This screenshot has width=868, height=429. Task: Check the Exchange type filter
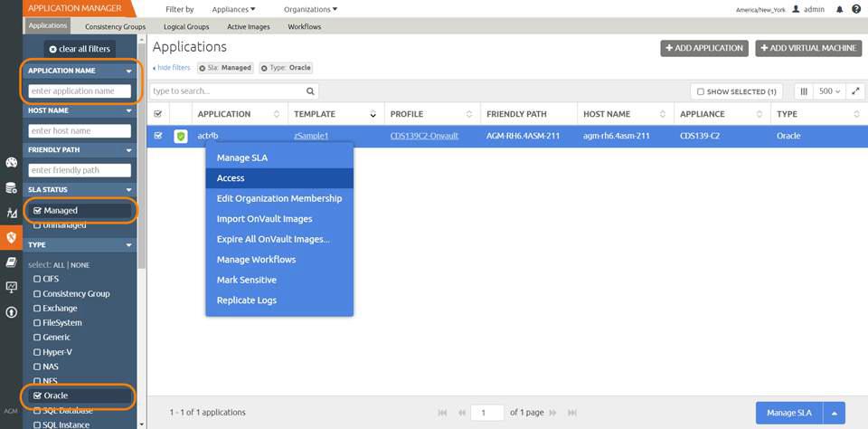(x=37, y=308)
